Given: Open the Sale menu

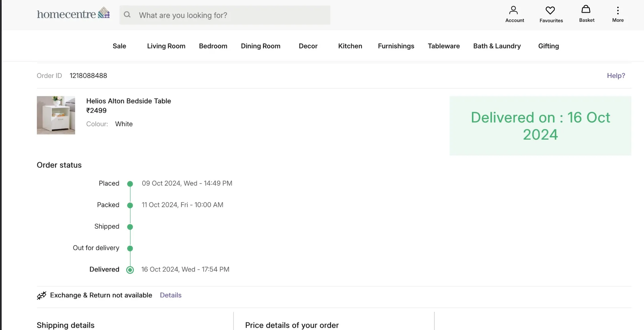Looking at the screenshot, I should tap(119, 46).
